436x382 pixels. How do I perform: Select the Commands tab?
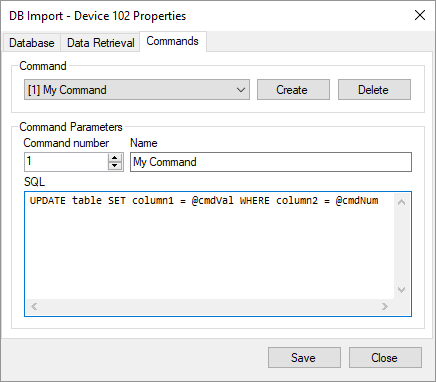pyautogui.click(x=173, y=41)
